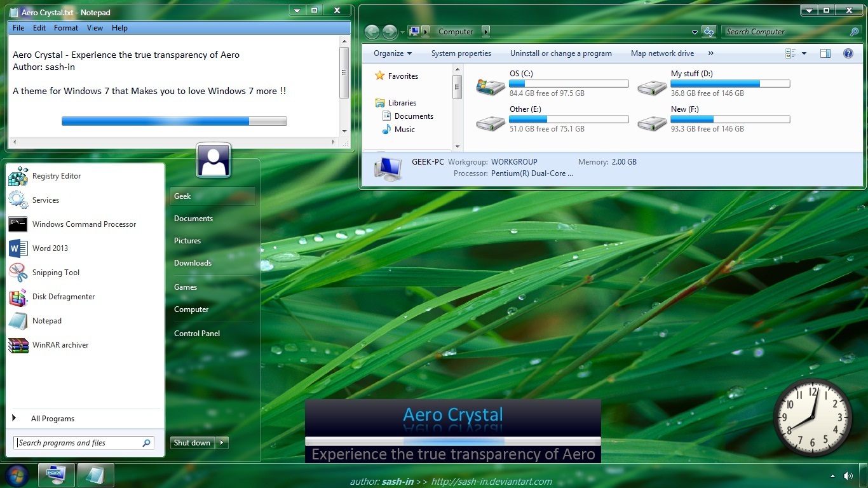Open Notepad Help menu
The width and height of the screenshot is (868, 488).
point(119,28)
